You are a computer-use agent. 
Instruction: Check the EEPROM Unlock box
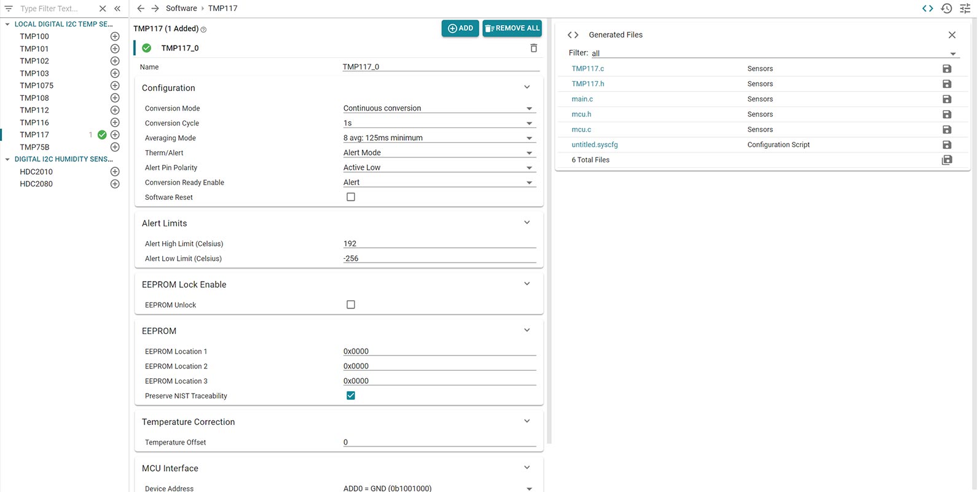click(x=351, y=305)
